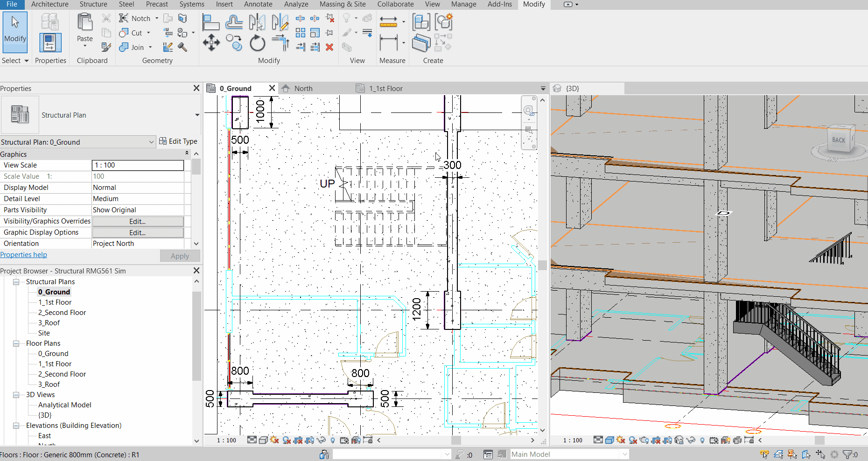The image size is (868, 461).
Task: Click the Match Type Properties paintbrush icon
Action: (x=106, y=47)
